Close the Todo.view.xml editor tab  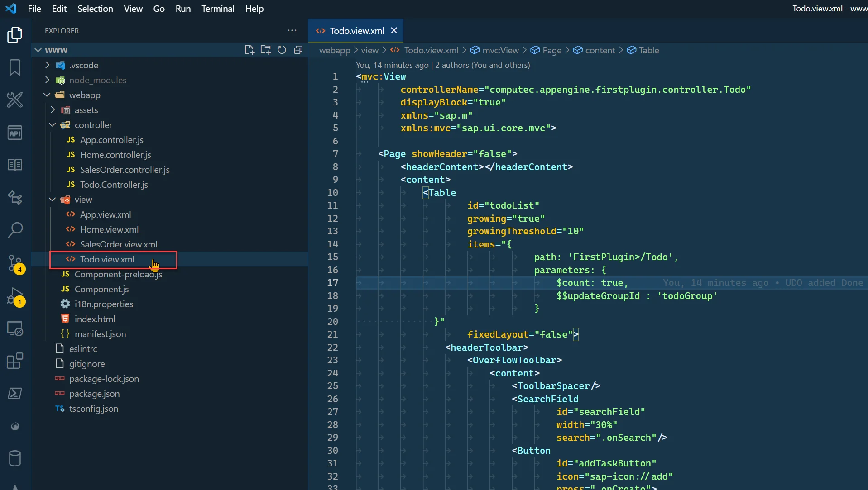394,30
